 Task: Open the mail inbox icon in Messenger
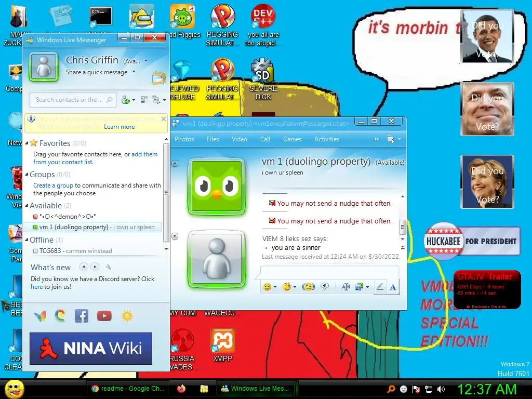(159, 78)
